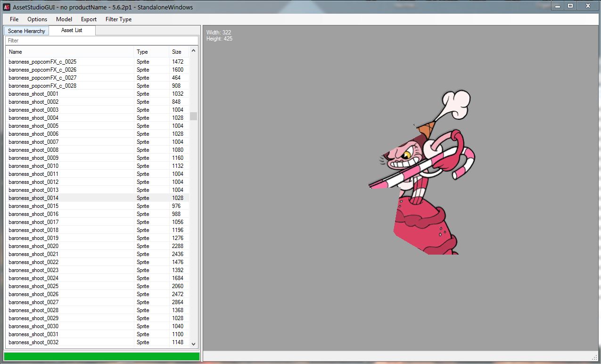601x364 pixels.
Task: Open the File menu
Action: coord(13,19)
